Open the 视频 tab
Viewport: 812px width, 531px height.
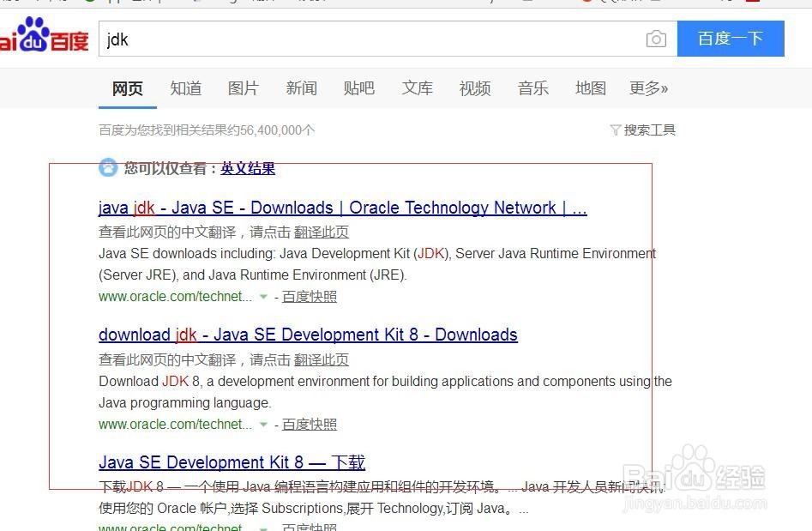tap(475, 88)
